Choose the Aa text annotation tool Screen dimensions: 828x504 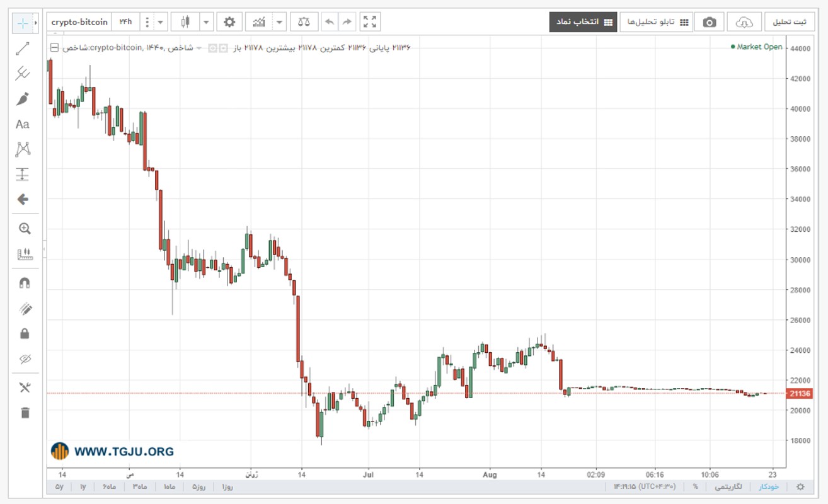tap(23, 124)
